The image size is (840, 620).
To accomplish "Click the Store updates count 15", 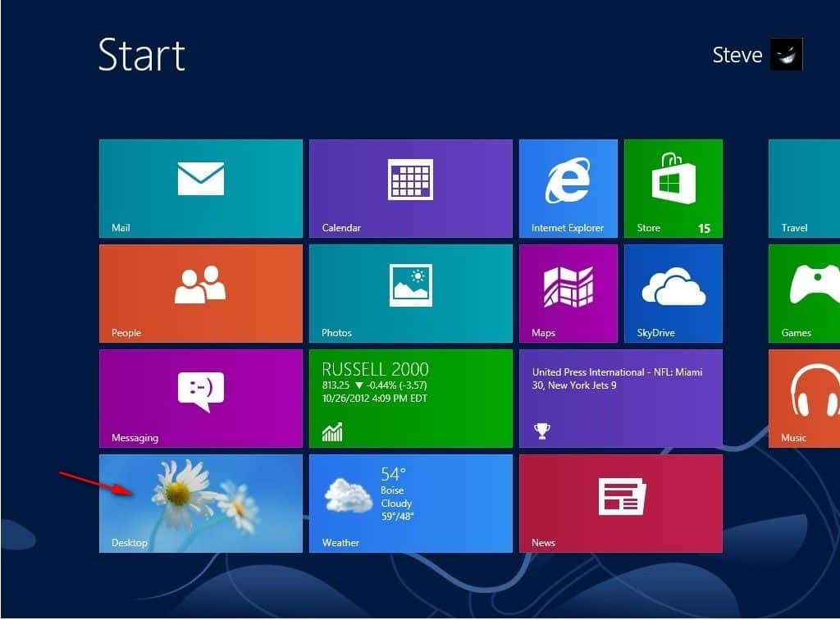I will (x=704, y=229).
